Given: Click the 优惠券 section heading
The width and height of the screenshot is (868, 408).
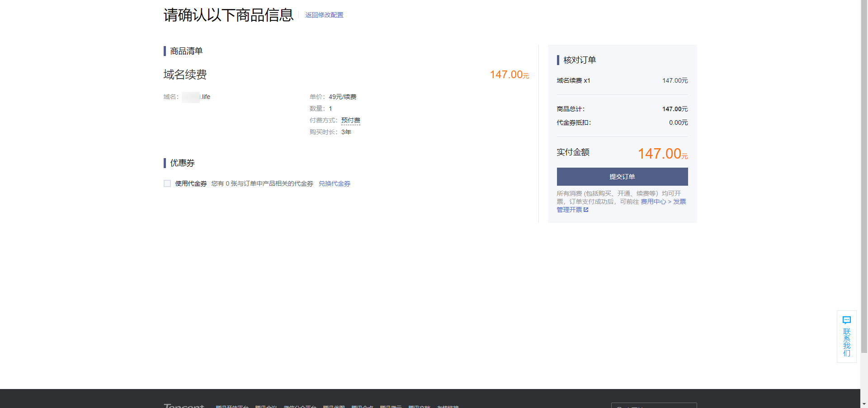Looking at the screenshot, I should (x=182, y=163).
